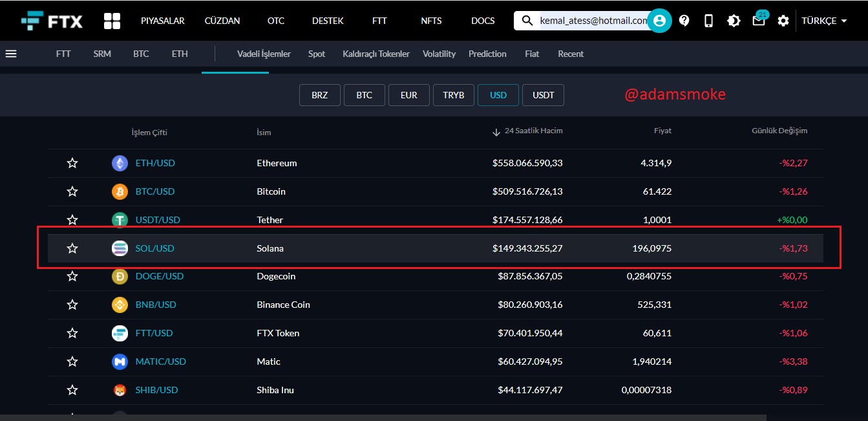This screenshot has width=868, height=421.
Task: Click the Binance Coin icon
Action: pos(120,305)
